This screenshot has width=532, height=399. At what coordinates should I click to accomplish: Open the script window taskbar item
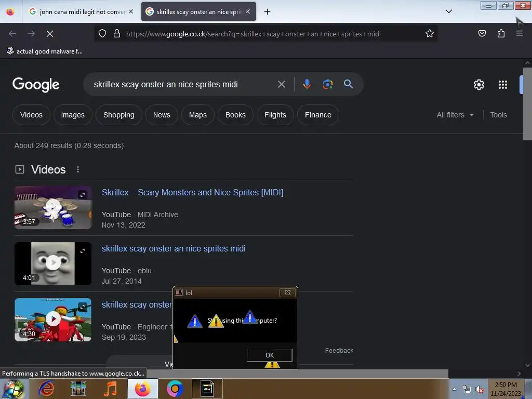point(207,389)
